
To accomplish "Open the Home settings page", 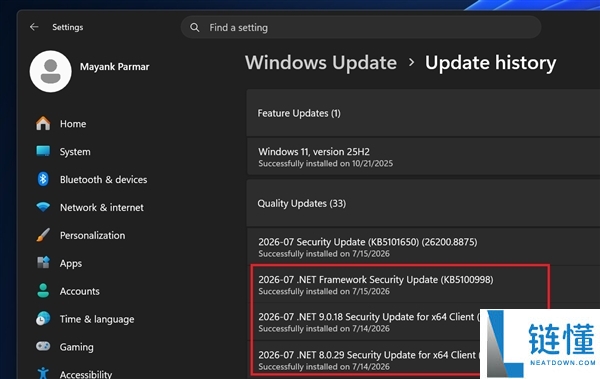I will 73,124.
